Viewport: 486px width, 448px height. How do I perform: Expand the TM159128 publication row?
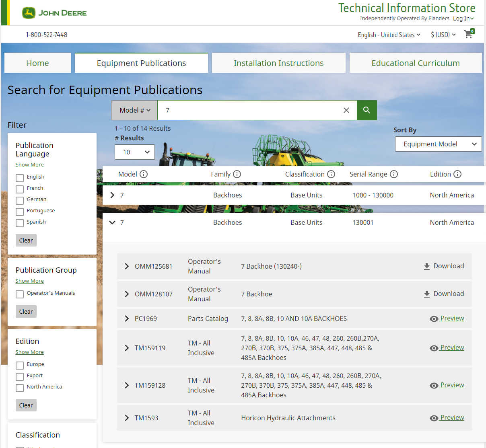pos(127,385)
